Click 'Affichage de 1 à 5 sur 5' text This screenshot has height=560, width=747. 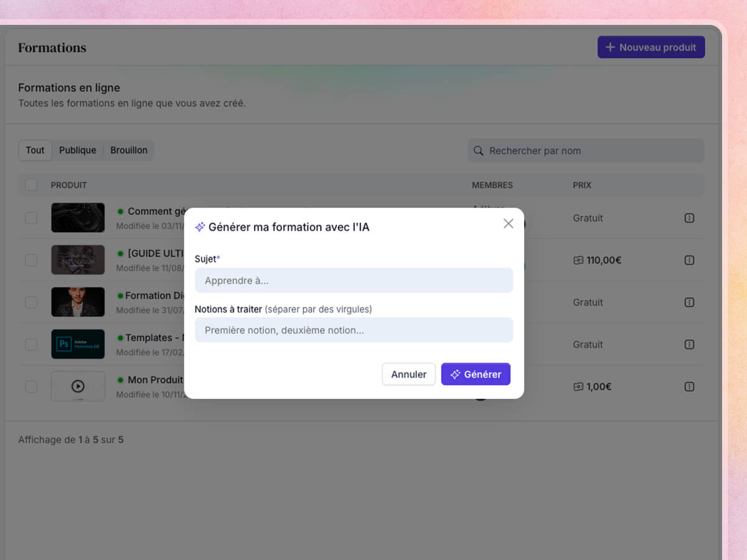[71, 439]
